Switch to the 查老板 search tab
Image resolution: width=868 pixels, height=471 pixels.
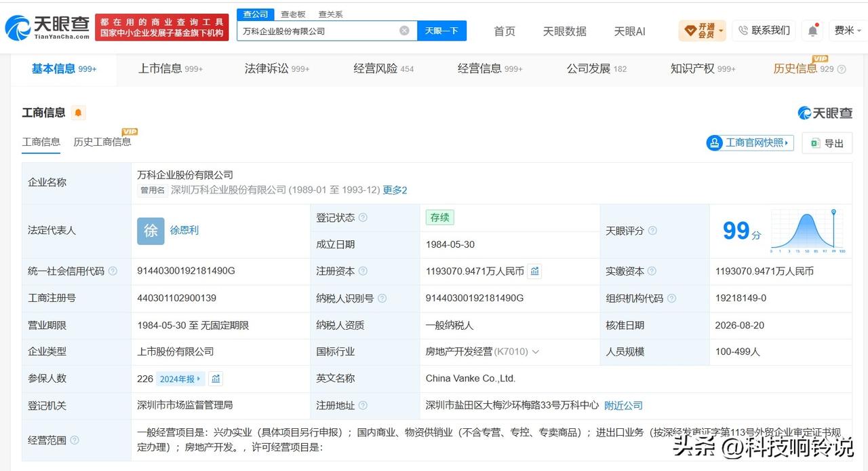pos(293,14)
